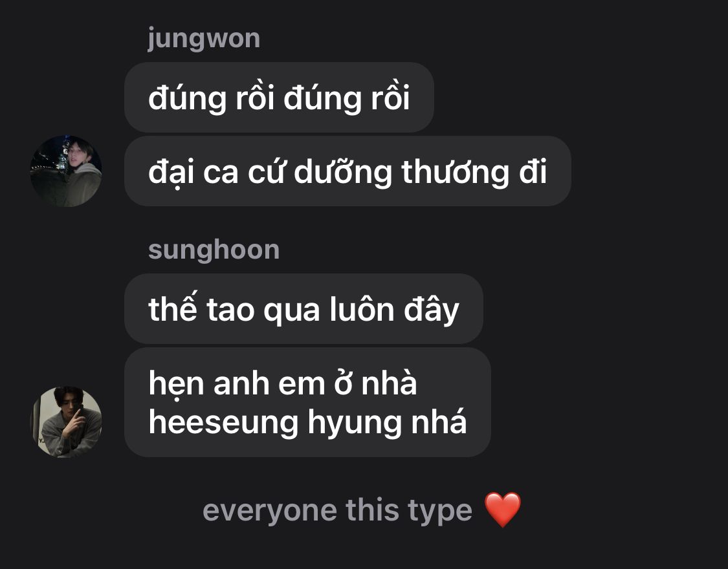Click the words "đại ca" in jungwon's message
728x569 pixels.
[x=193, y=172]
